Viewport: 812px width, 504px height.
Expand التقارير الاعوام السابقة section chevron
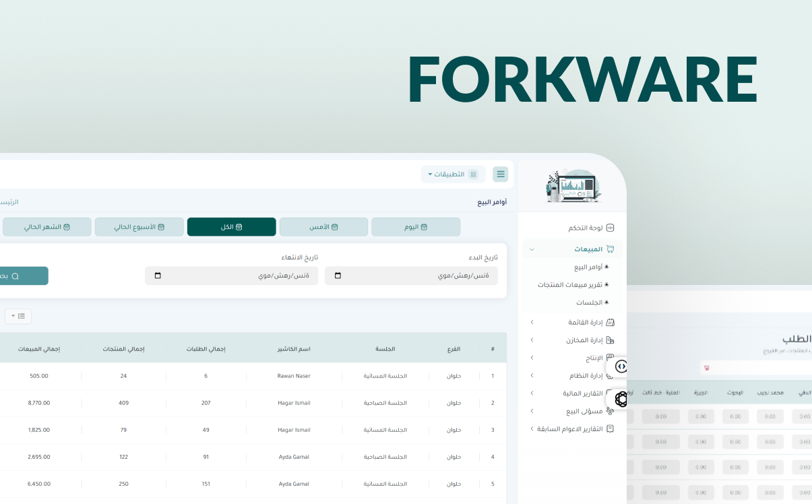point(532,428)
